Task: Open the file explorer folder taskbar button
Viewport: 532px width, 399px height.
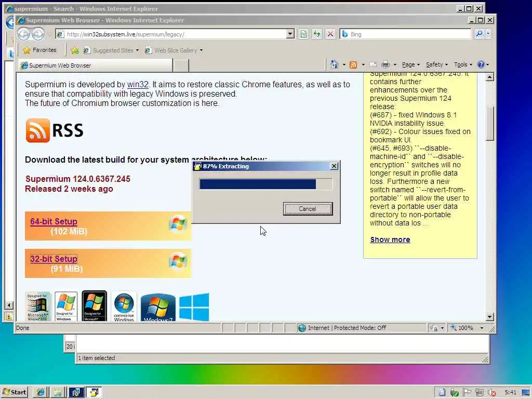Action: pos(58,392)
